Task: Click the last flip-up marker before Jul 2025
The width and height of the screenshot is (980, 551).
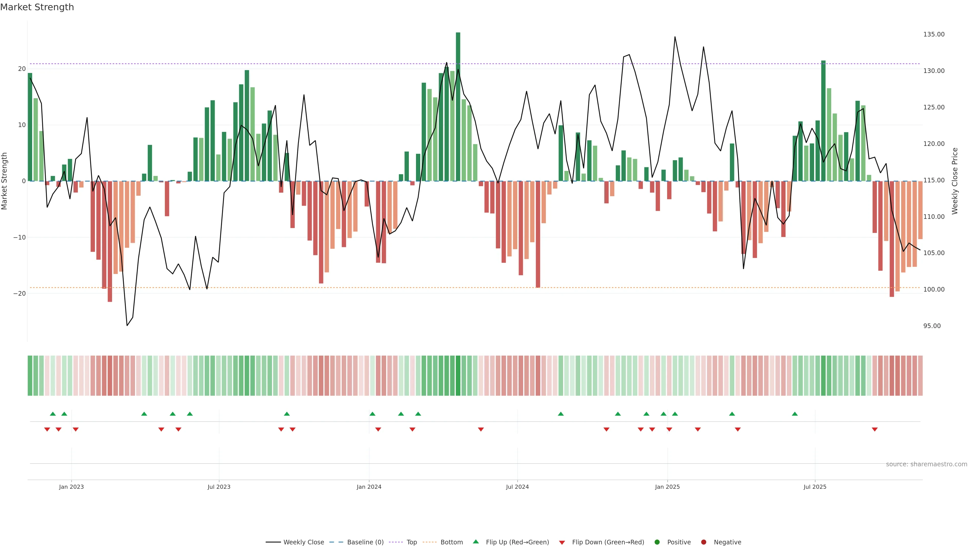Action: pos(795,414)
